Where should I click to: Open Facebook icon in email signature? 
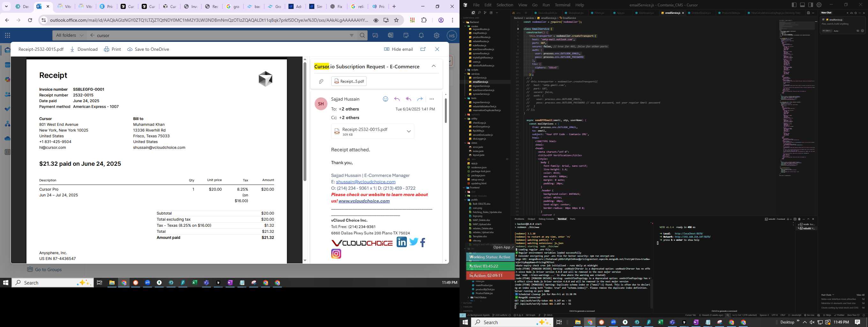423,242
